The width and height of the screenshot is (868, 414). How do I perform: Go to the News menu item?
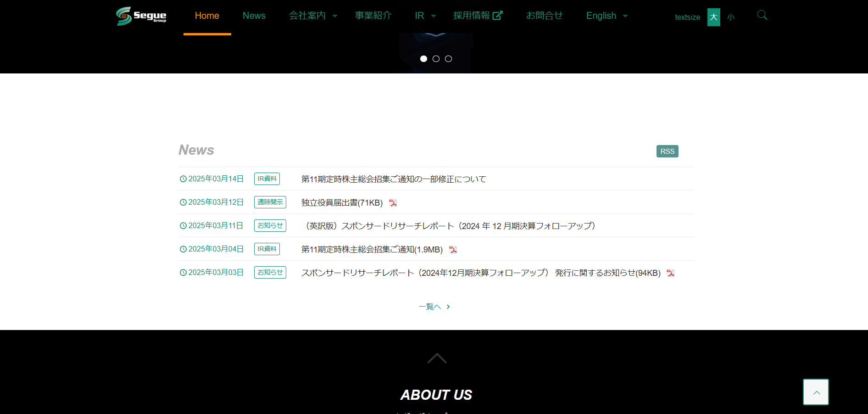pyautogui.click(x=254, y=16)
